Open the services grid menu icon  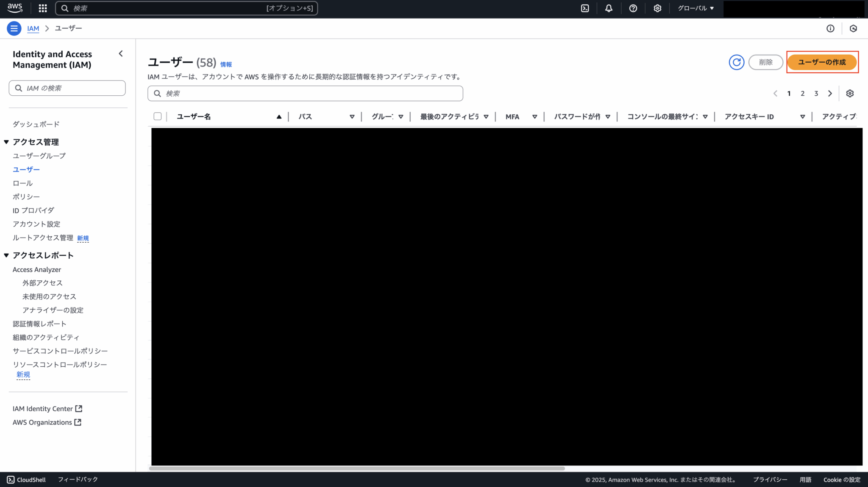43,8
